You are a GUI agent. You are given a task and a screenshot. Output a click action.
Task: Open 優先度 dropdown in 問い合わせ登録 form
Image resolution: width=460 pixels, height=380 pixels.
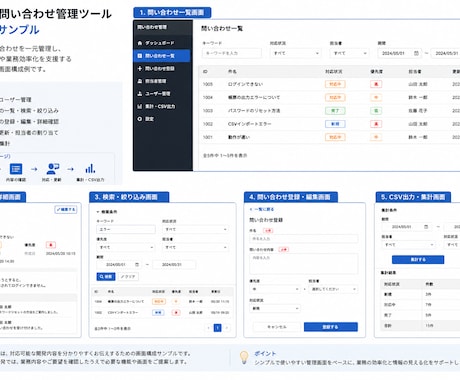pyautogui.click(x=275, y=289)
